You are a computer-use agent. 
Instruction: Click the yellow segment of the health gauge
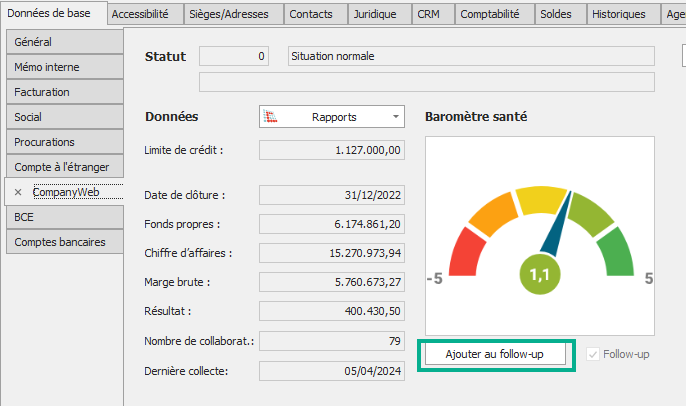[x=541, y=200]
